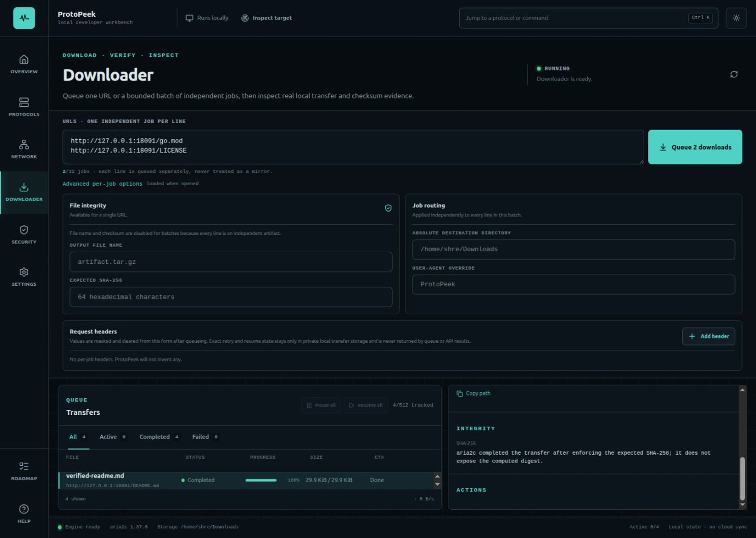Click the STATUS column header

[x=195, y=457]
